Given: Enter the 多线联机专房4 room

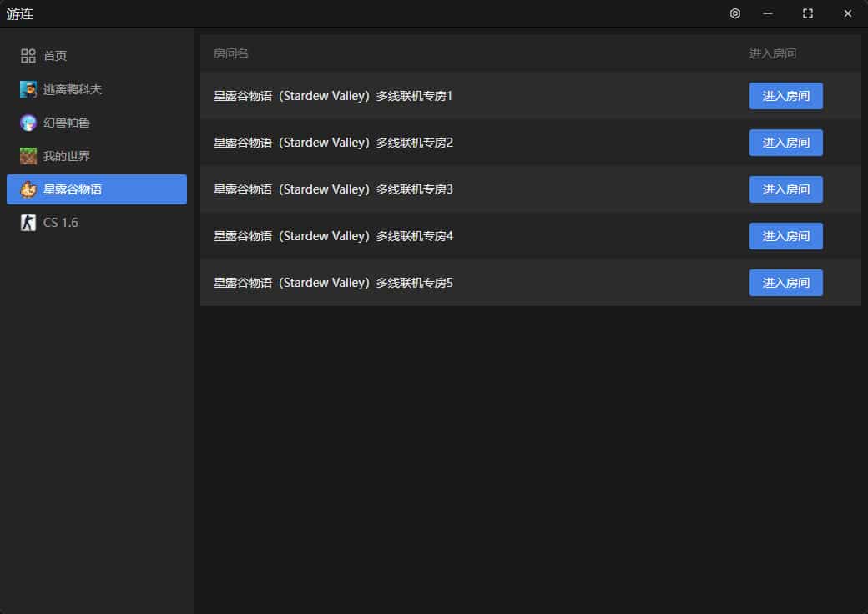Looking at the screenshot, I should tap(785, 236).
